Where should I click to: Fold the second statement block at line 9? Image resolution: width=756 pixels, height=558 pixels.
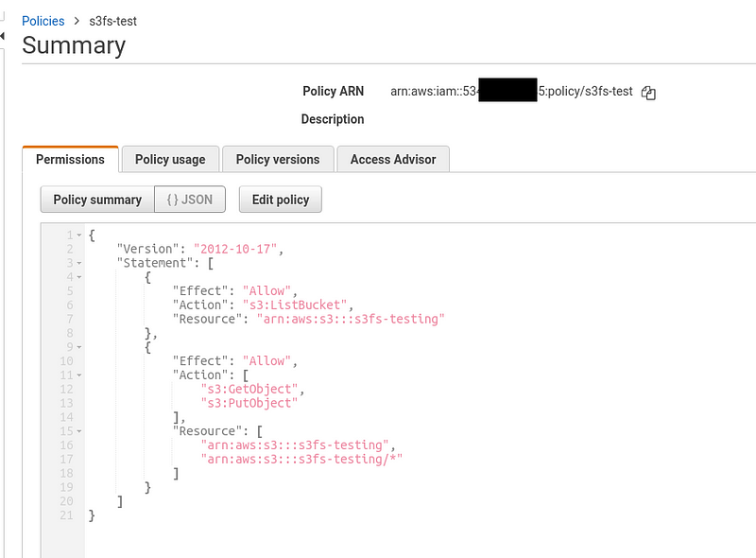click(79, 347)
